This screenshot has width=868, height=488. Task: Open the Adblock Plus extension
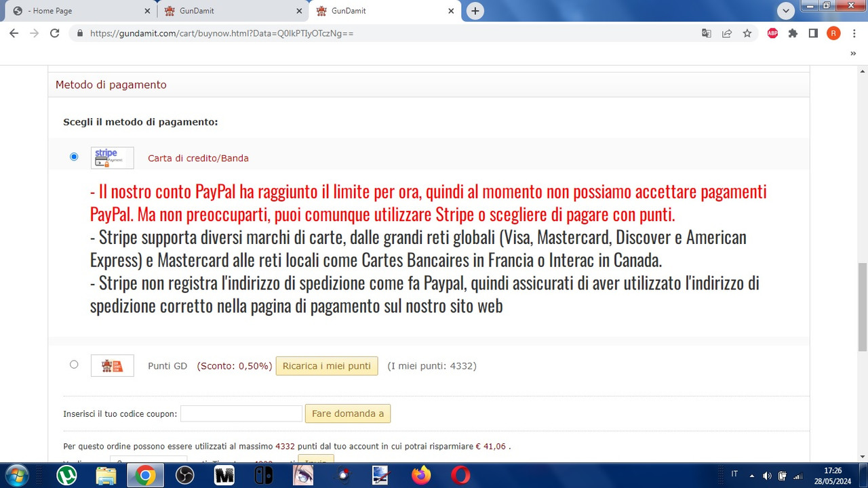(x=772, y=33)
